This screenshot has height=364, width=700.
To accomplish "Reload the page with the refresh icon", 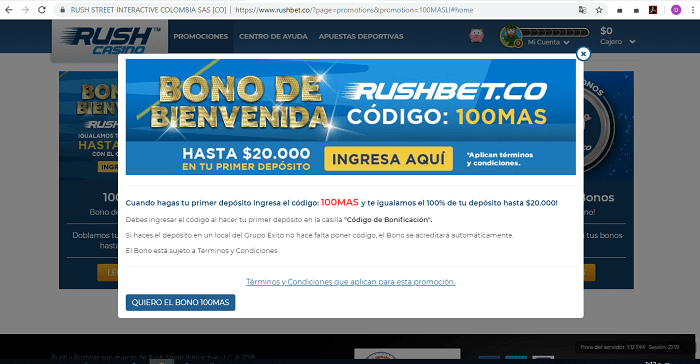I will coord(42,10).
